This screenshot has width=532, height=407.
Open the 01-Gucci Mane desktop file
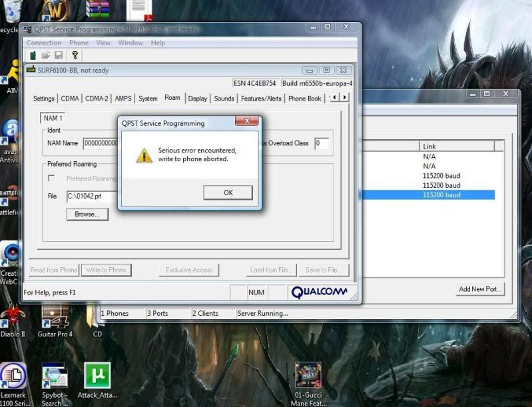coord(308,384)
